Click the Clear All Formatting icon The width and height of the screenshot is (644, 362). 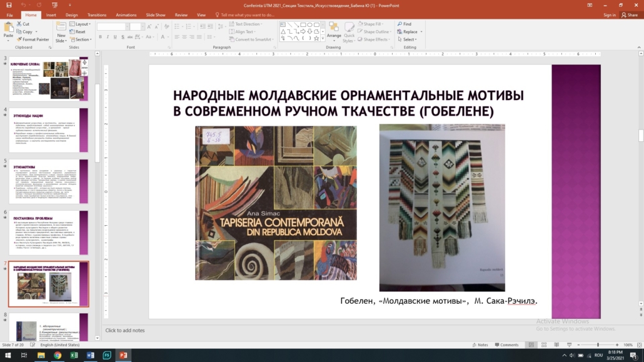pos(166,27)
